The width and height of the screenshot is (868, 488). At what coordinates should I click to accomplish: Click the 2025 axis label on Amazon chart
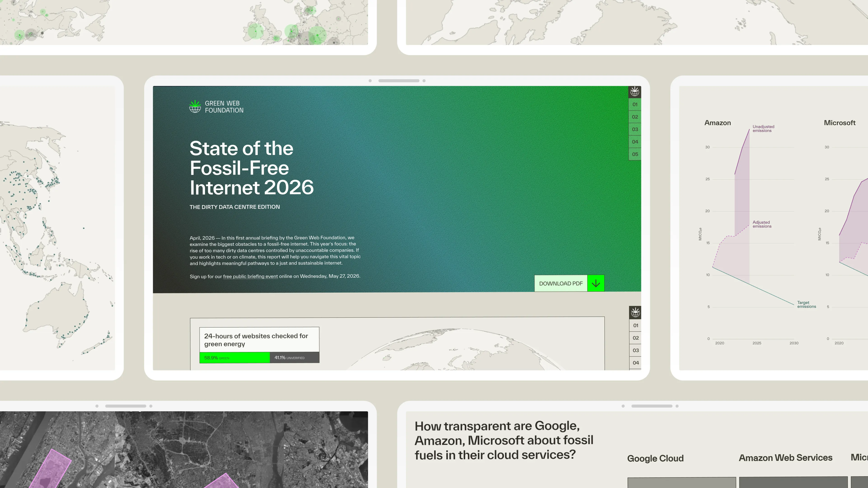(757, 343)
